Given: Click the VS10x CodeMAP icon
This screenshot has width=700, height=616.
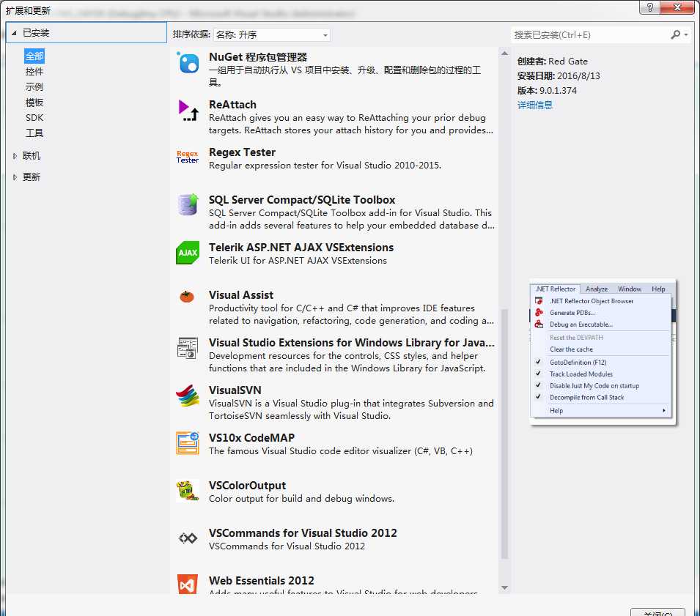Looking at the screenshot, I should (188, 443).
